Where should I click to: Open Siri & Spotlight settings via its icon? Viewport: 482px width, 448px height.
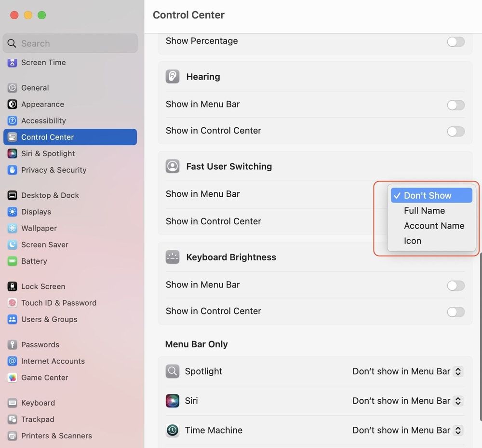(x=12, y=153)
